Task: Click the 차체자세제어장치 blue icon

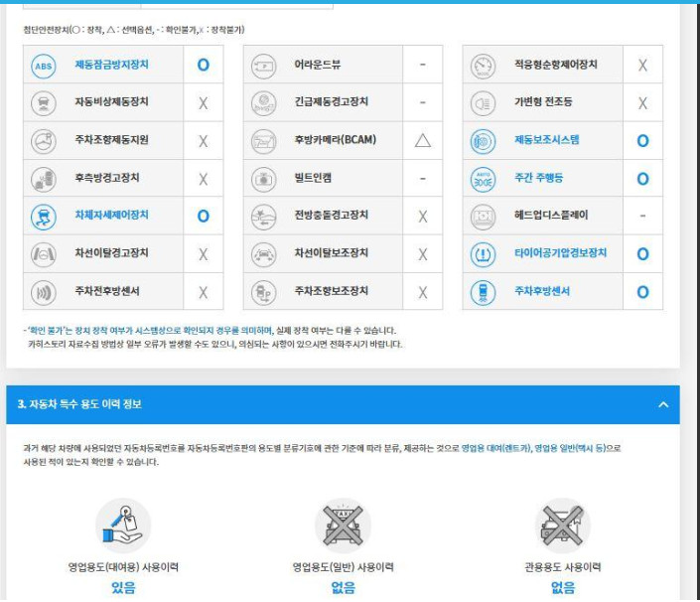Action: point(44,217)
